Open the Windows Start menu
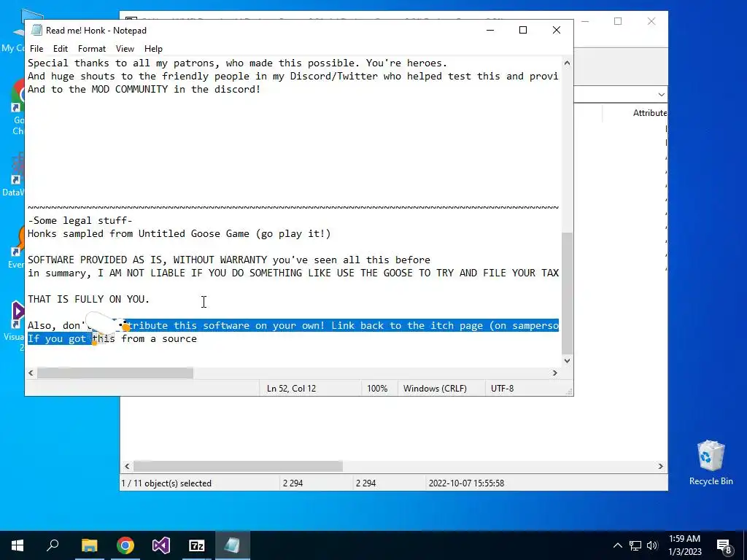This screenshot has width=747, height=560. coord(18,545)
